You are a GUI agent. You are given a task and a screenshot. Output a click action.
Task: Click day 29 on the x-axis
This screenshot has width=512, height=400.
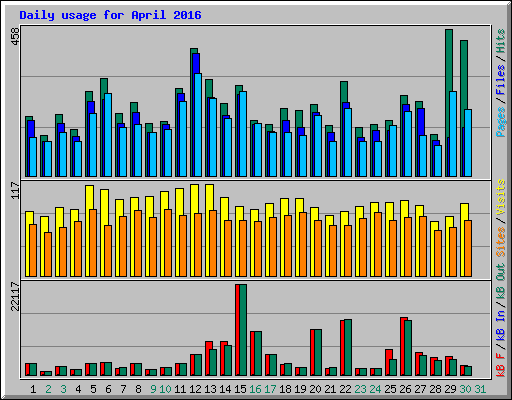[x=450, y=389]
